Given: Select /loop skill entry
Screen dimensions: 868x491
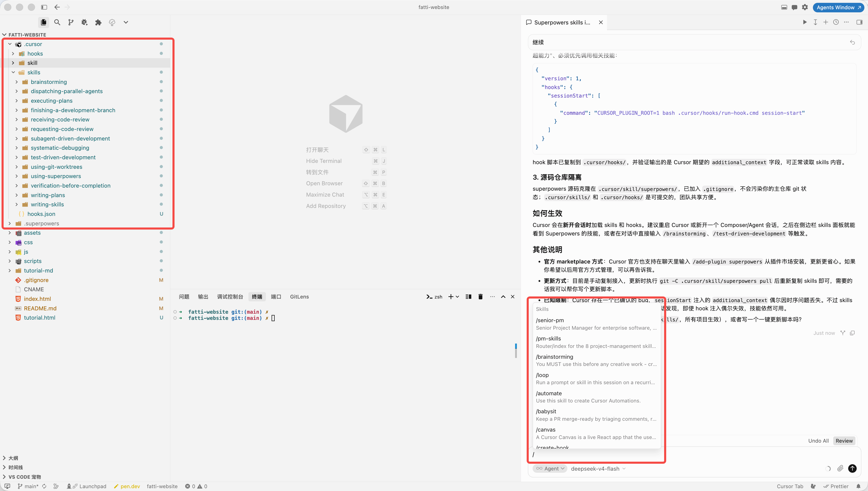Looking at the screenshot, I should click(596, 378).
